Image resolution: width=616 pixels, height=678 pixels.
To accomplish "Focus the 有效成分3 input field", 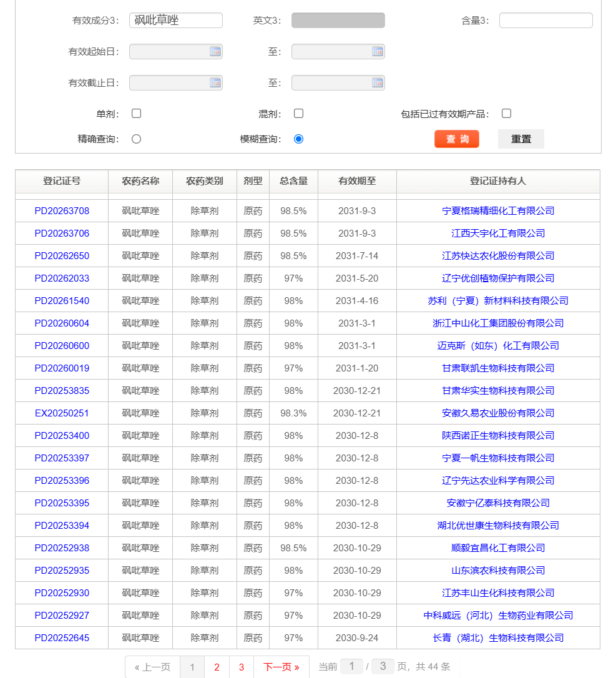I will [x=176, y=21].
